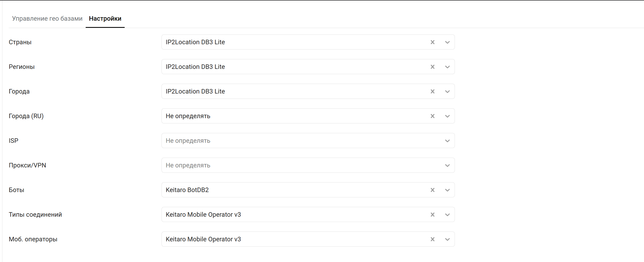This screenshot has width=644, height=262.
Task: Open the Прокси/VPN dropdown arrow
Action: tap(447, 166)
